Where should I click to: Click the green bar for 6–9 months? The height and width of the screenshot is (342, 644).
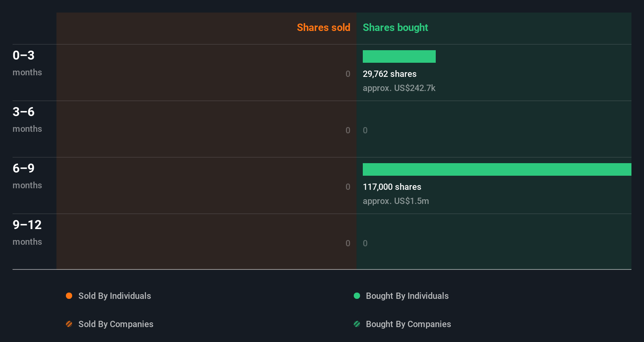coord(497,169)
